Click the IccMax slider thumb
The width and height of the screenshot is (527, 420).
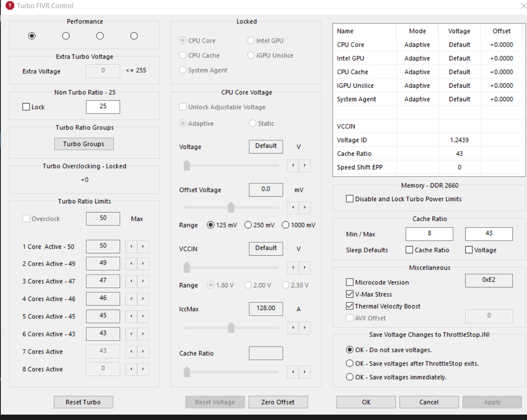[231, 327]
